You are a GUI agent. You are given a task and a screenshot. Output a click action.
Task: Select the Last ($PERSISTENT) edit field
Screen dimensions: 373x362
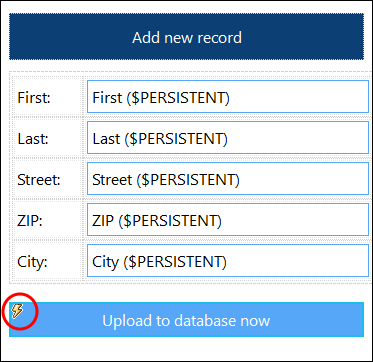[228, 137]
